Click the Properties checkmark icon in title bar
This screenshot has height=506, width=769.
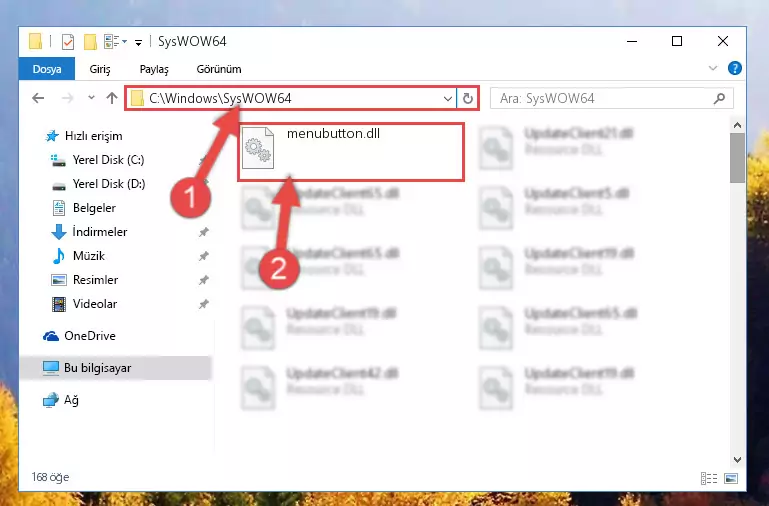pyautogui.click(x=68, y=42)
